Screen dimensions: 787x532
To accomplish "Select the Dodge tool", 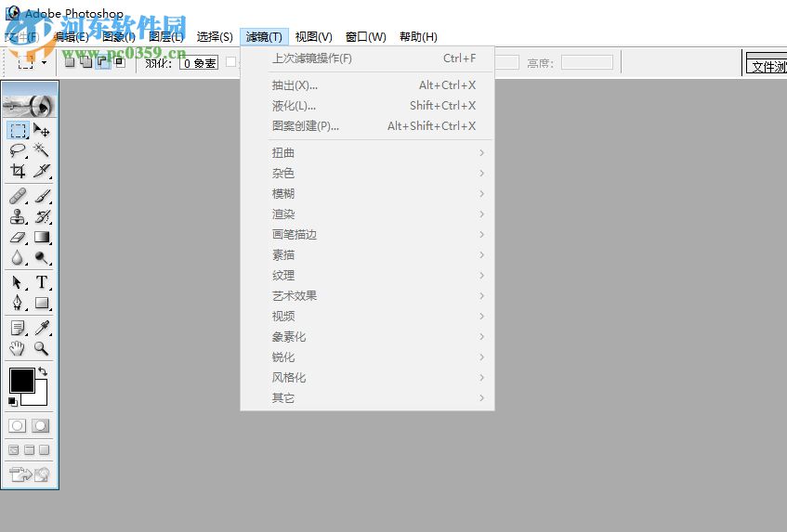I will tap(42, 258).
